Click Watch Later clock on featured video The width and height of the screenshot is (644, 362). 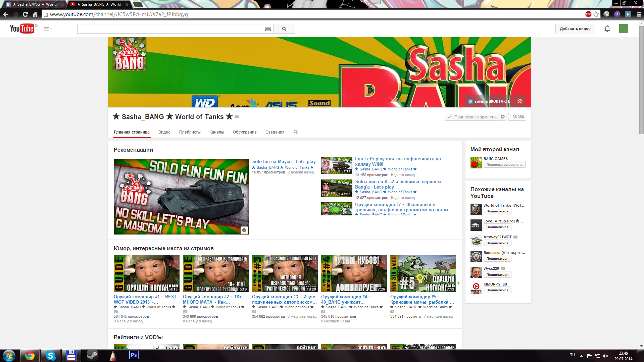pos(244,230)
